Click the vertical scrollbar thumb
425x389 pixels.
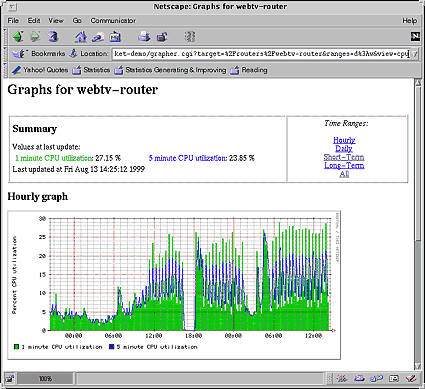[418, 164]
